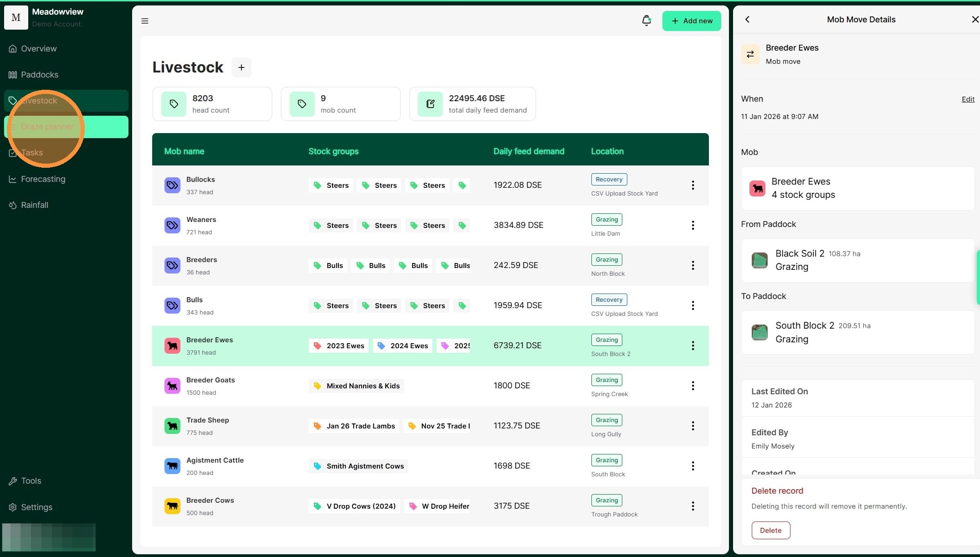Viewport: 980px width, 557px height.
Task: Click the Trade Sheep green mob icon
Action: [172, 426]
